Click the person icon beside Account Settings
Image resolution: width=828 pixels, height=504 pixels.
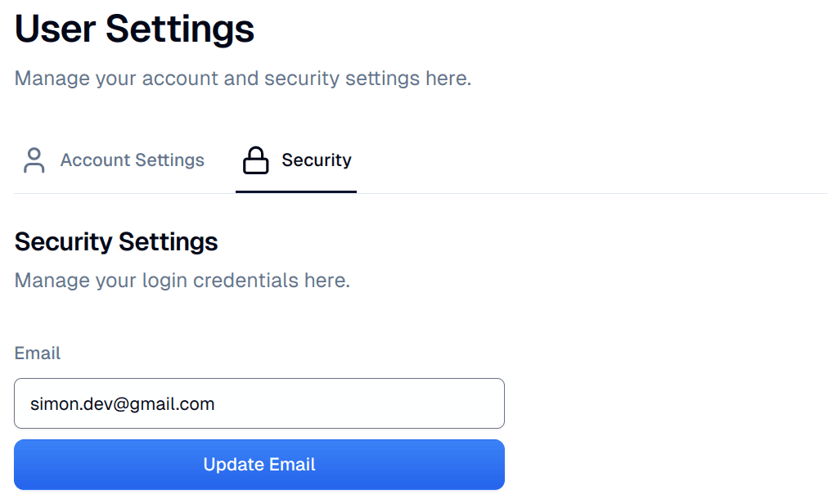(34, 160)
